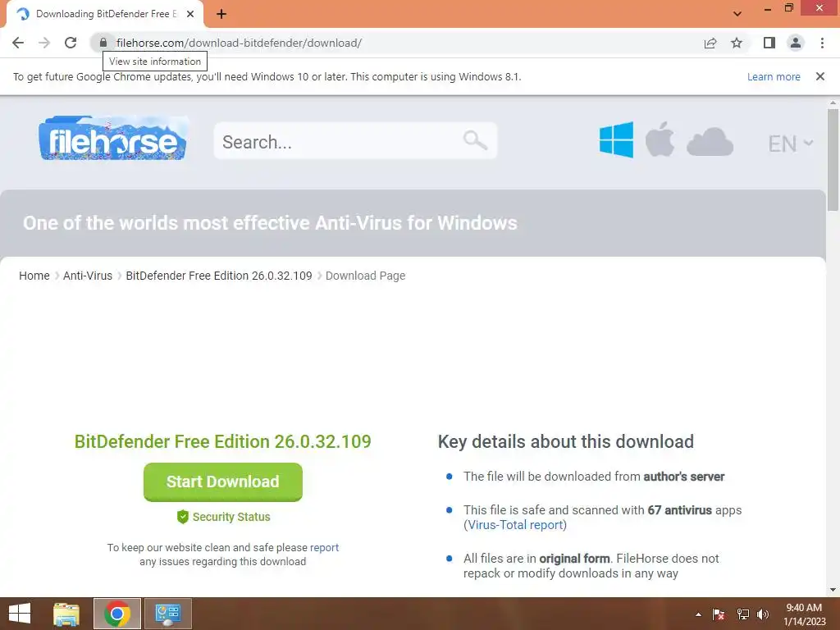Click the FileHorse logo
Viewport: 840px width, 630px height.
(x=112, y=138)
